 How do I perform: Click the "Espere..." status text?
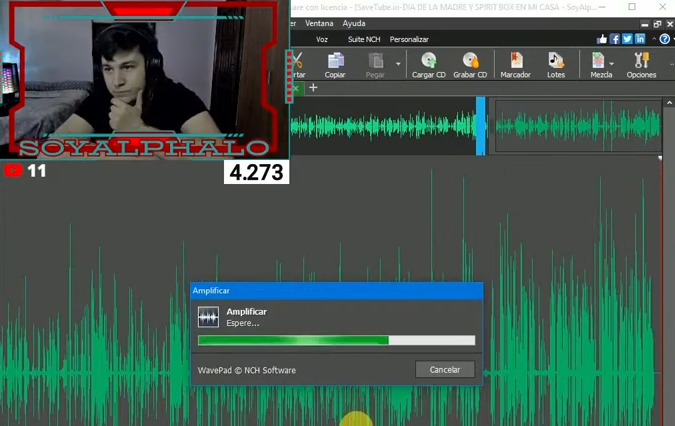point(243,323)
